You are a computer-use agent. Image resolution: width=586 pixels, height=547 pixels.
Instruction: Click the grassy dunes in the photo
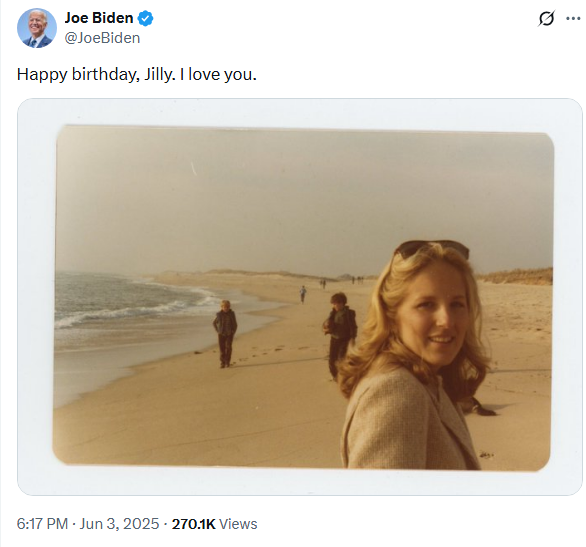click(x=516, y=276)
